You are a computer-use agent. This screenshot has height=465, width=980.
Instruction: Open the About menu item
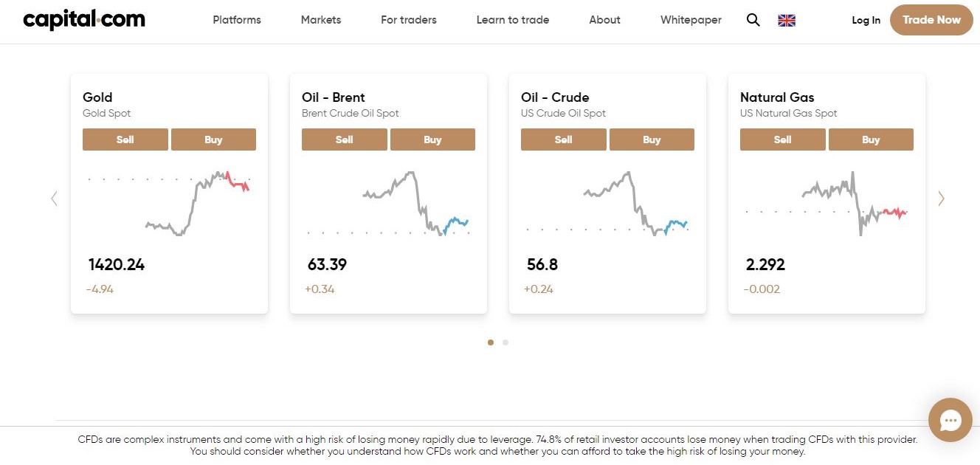pos(604,20)
